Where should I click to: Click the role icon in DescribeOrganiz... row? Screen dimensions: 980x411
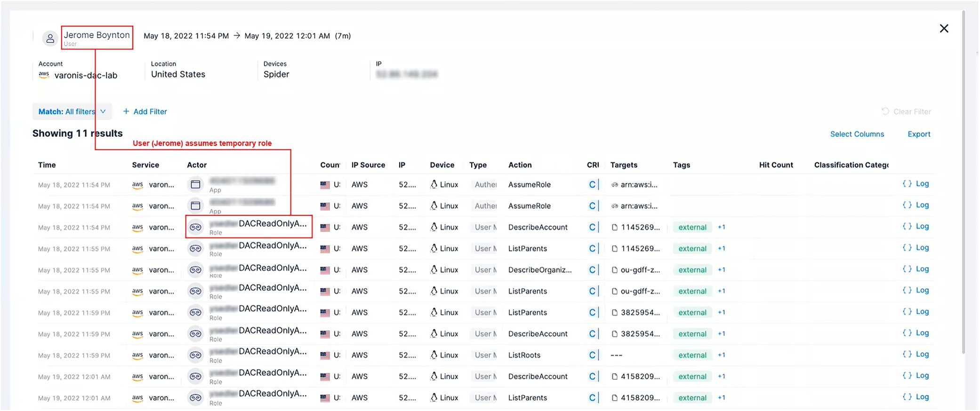pyautogui.click(x=195, y=270)
